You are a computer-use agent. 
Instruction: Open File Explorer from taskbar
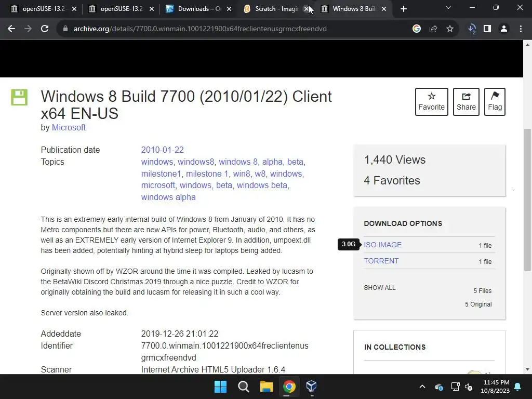(x=267, y=387)
